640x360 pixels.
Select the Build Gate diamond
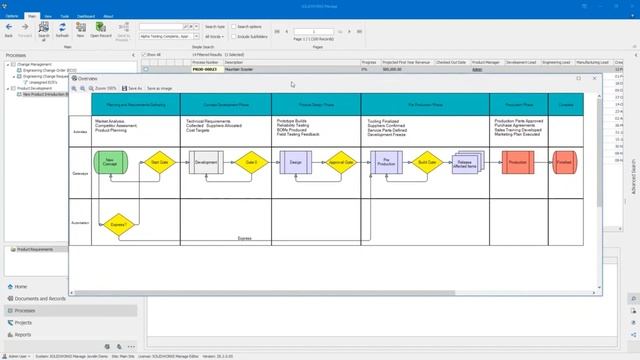[x=427, y=162]
